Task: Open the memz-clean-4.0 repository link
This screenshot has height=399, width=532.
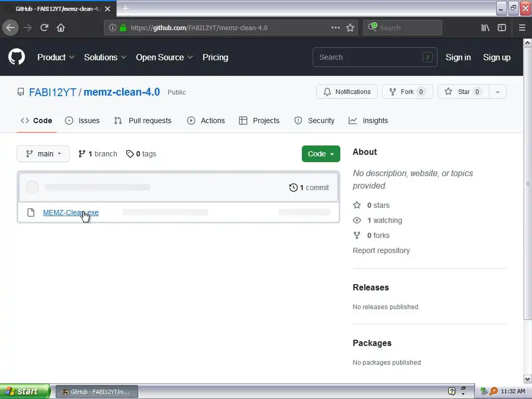Action: point(122,92)
